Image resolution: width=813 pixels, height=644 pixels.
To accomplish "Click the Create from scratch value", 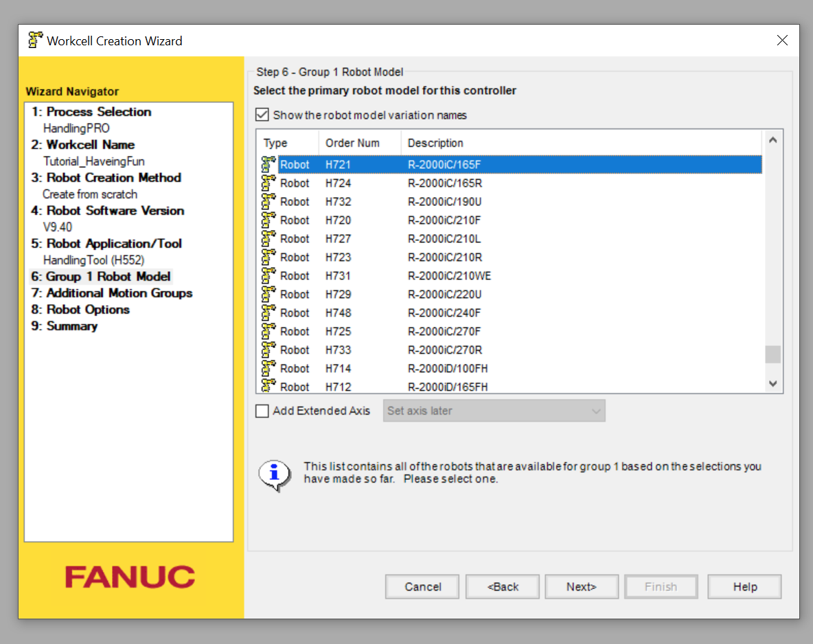I will 90,194.
